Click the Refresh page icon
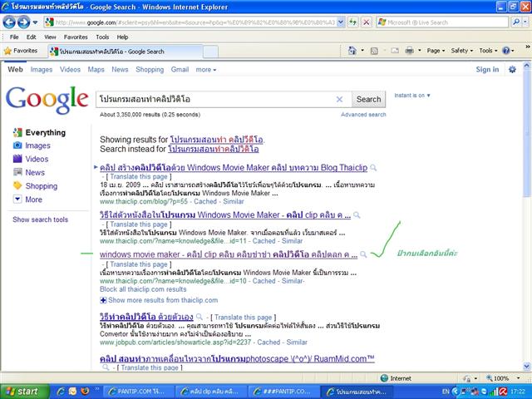This screenshot has width=532, height=399. coord(352,22)
